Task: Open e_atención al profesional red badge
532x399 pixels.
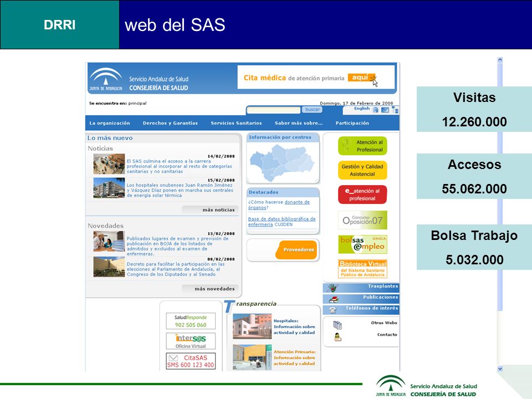Action: pyautogui.click(x=362, y=195)
